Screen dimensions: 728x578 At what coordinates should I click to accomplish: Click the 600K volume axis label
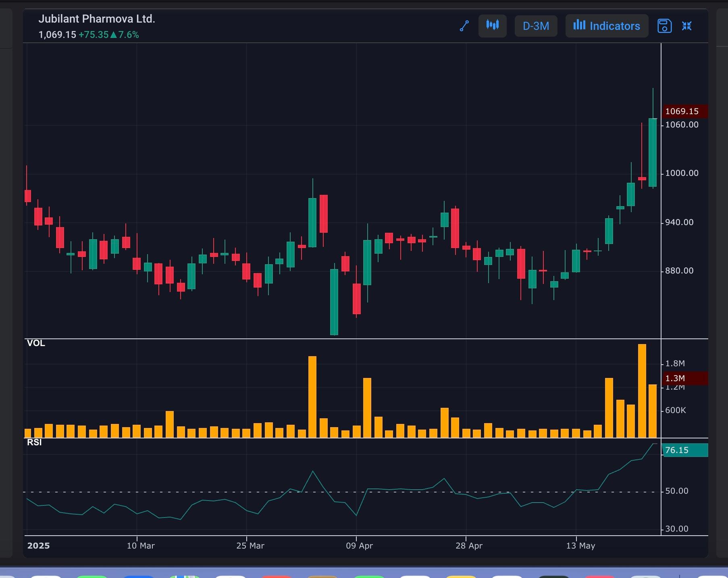(675, 410)
